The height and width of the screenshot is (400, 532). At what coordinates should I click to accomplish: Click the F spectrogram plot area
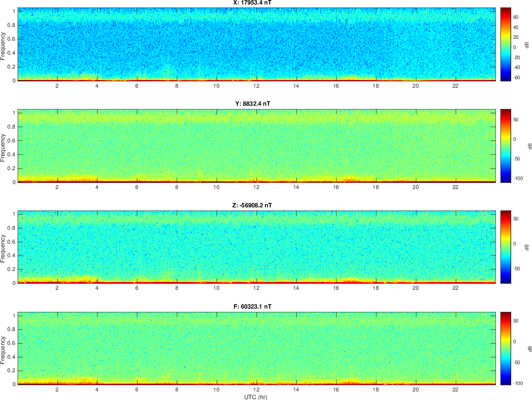pyautogui.click(x=257, y=348)
